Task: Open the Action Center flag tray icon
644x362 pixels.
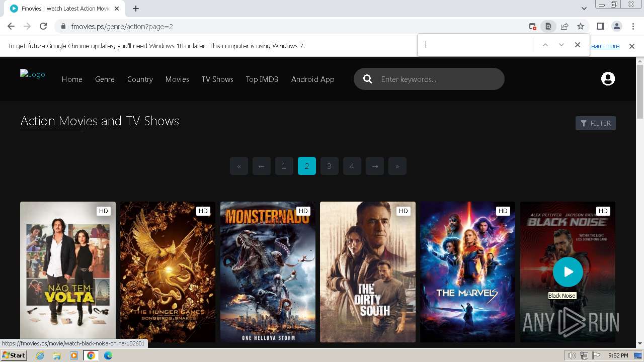Action: [x=596, y=355]
